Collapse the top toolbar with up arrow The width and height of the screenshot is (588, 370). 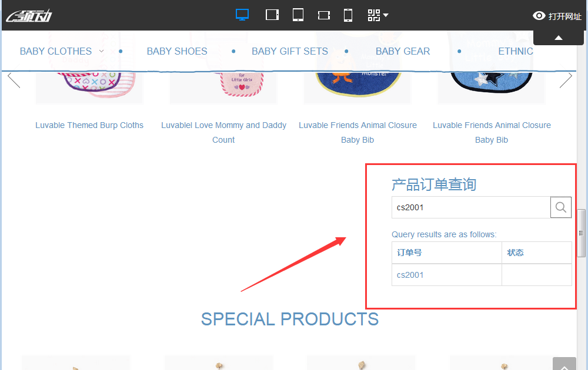(x=559, y=38)
